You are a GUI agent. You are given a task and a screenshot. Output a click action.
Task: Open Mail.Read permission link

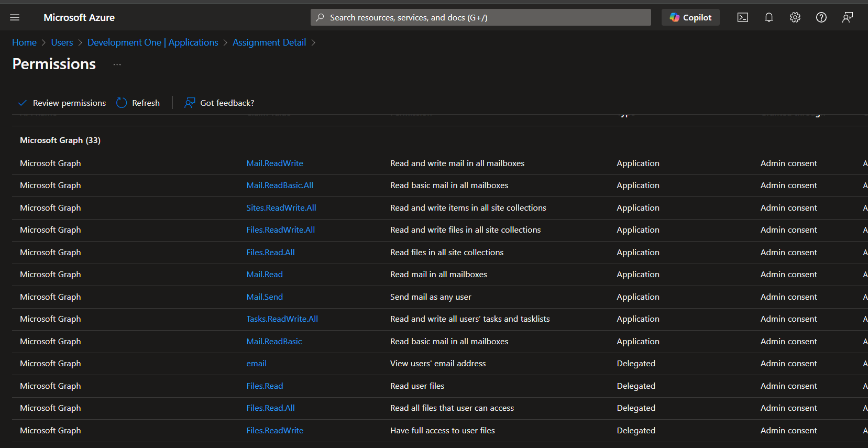coord(265,275)
